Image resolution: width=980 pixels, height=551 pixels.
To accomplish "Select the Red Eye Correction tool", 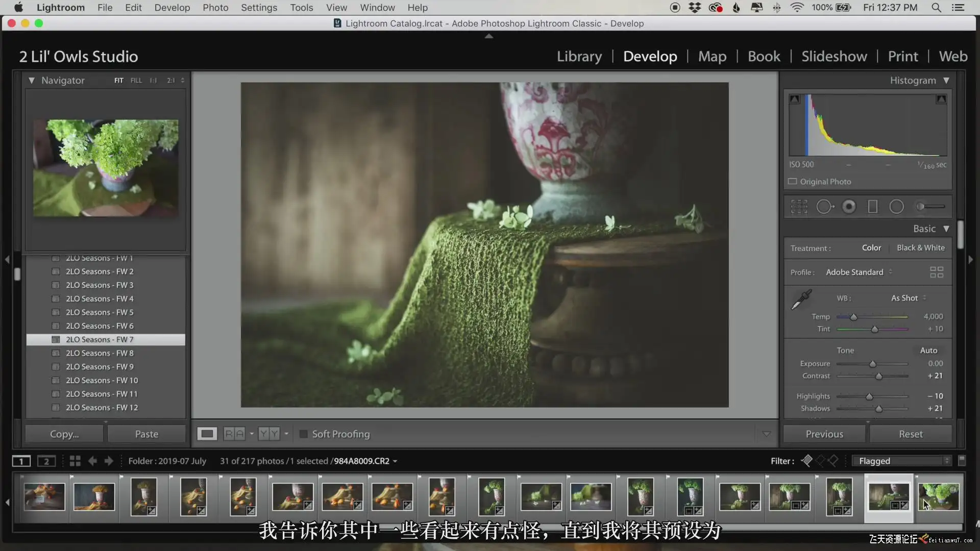I will tap(849, 207).
